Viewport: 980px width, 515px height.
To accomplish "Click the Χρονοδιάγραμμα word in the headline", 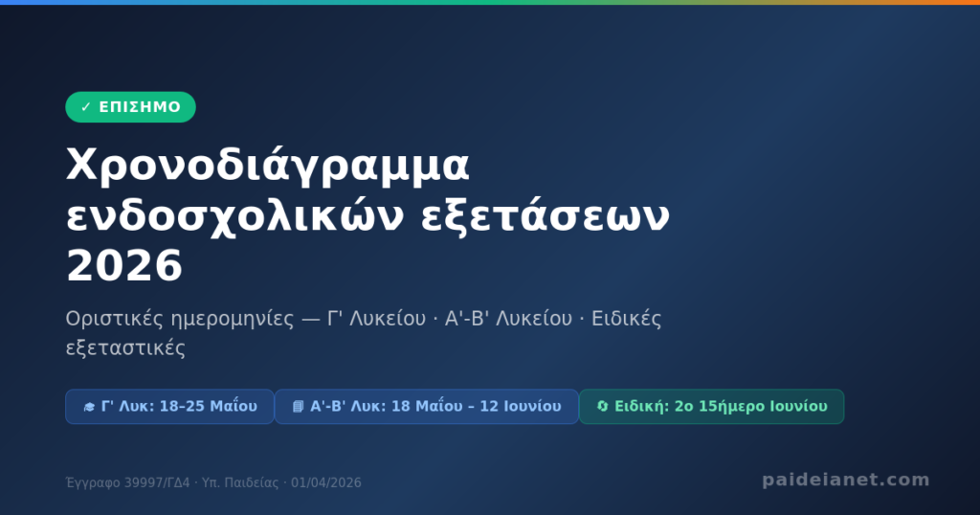I will tap(268, 167).
